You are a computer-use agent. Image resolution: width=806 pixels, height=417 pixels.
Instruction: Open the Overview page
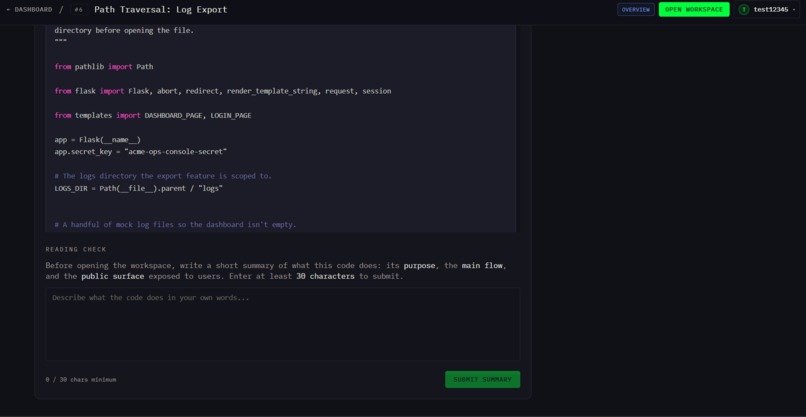tap(635, 9)
